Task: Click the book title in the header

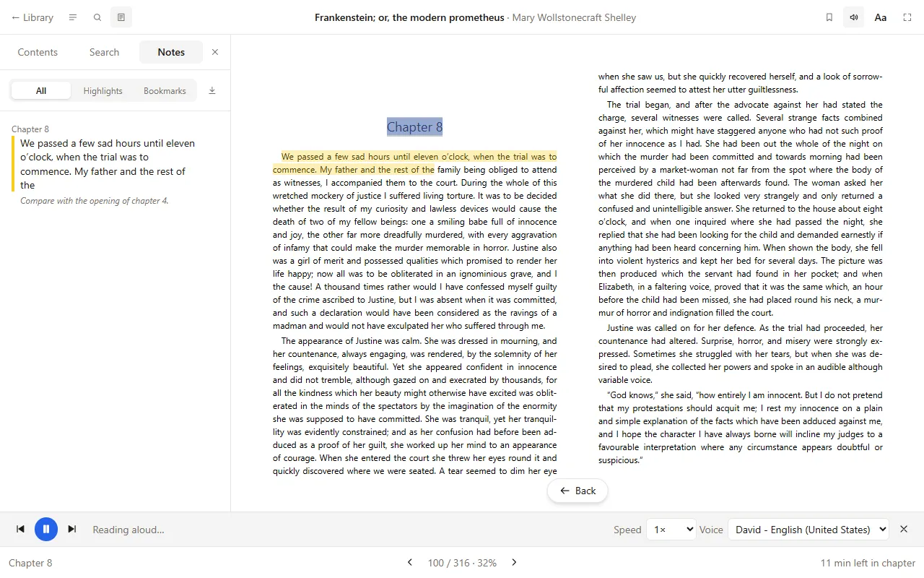Action: tap(409, 17)
